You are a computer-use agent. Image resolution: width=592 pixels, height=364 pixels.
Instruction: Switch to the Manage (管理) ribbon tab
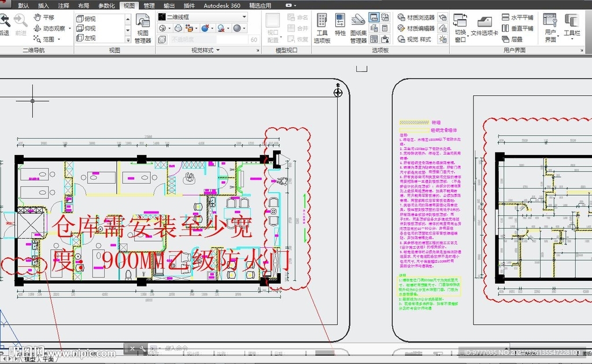[149, 5]
